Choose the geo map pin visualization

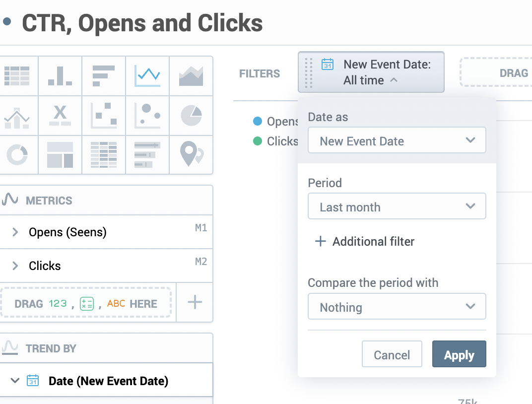pyautogui.click(x=191, y=154)
